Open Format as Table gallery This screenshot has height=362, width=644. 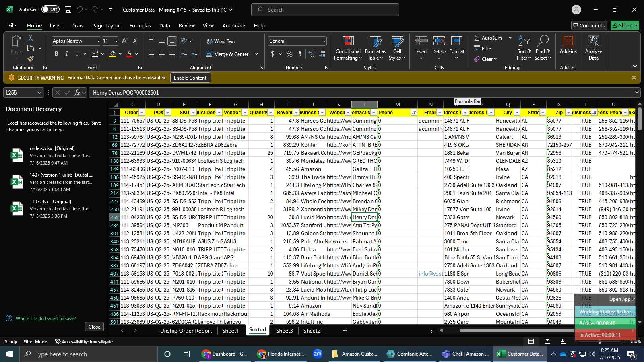click(x=375, y=48)
